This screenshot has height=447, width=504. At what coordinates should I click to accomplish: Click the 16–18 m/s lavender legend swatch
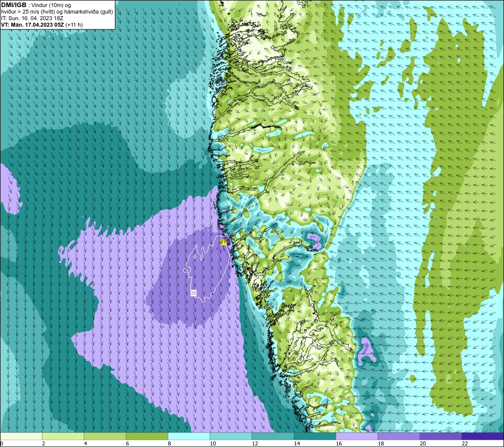(x=357, y=436)
